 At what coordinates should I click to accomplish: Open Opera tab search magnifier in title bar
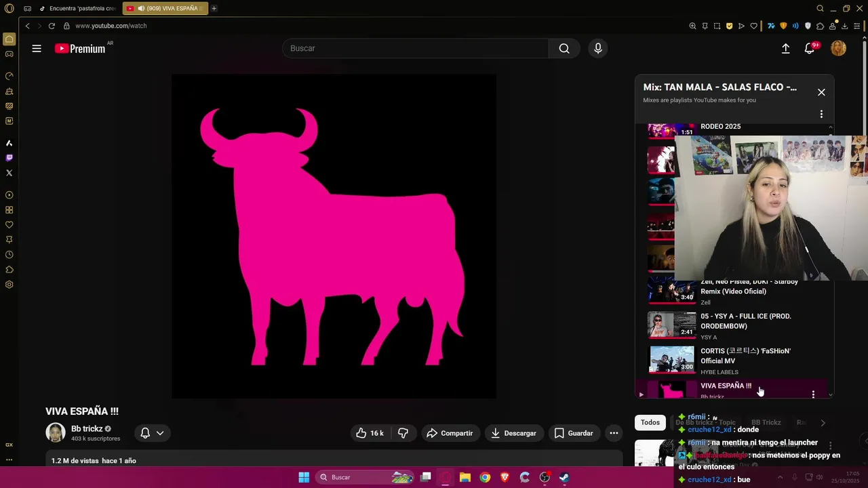pyautogui.click(x=820, y=8)
